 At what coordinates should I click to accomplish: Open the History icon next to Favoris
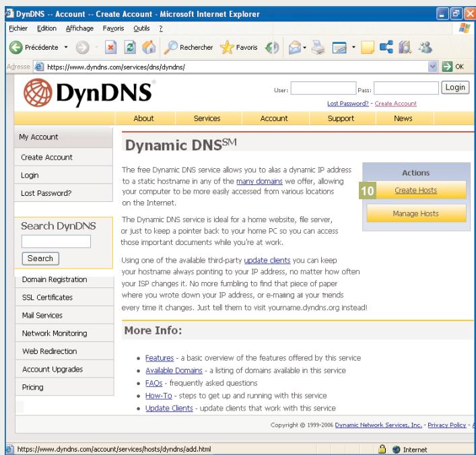tap(272, 47)
